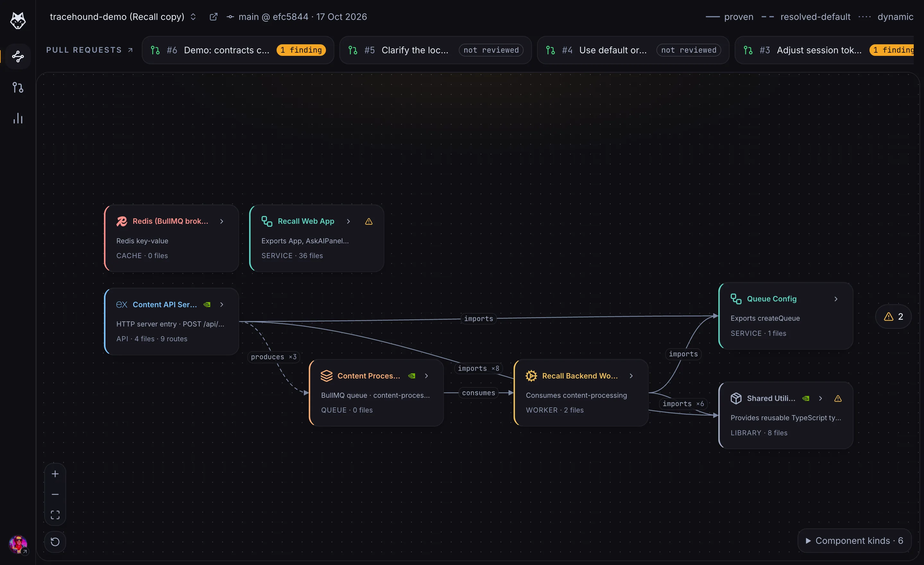Open the analytics bar chart sidebar icon
Screen dimensions: 924x565
[18, 118]
